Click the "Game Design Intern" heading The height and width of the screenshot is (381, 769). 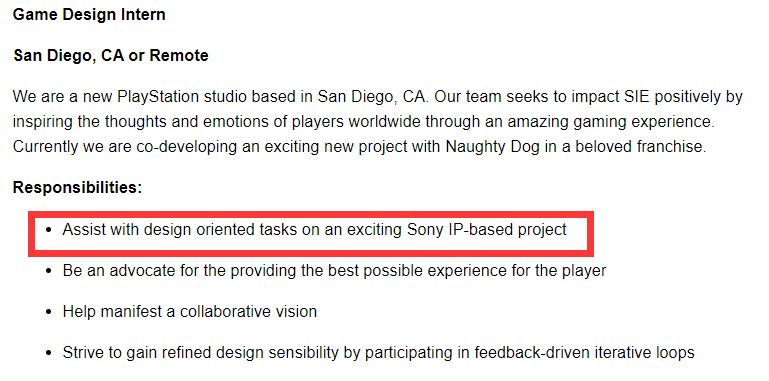[89, 15]
